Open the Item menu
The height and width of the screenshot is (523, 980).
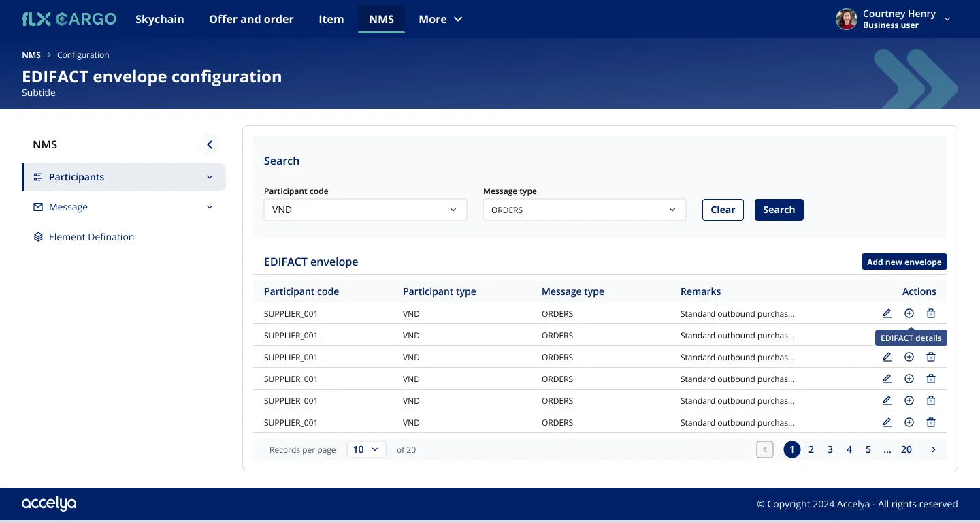tap(331, 19)
